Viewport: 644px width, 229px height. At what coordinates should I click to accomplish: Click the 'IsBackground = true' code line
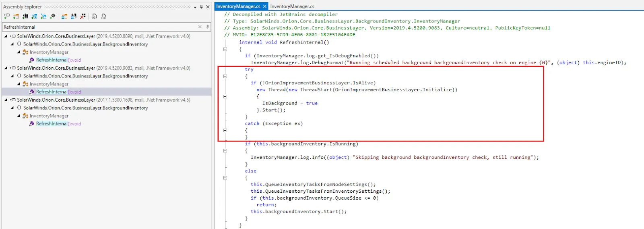[290, 103]
